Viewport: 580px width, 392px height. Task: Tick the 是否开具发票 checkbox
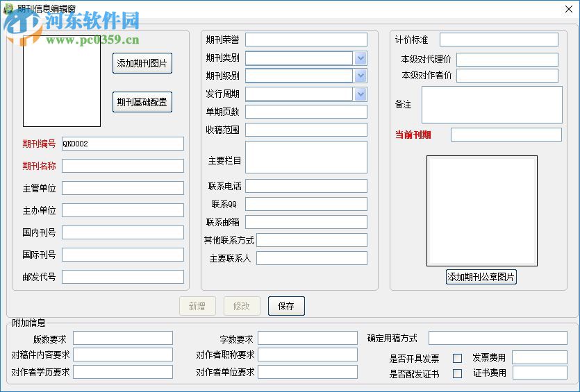pos(458,358)
